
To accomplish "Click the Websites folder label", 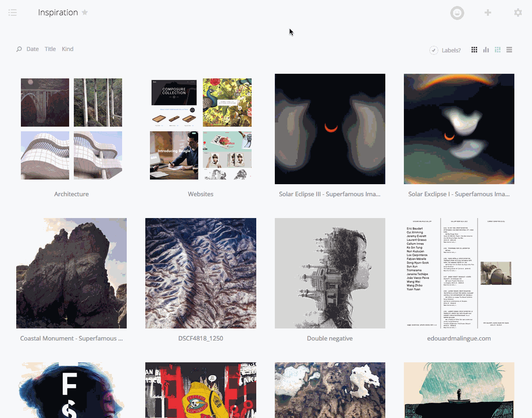I will 201,194.
